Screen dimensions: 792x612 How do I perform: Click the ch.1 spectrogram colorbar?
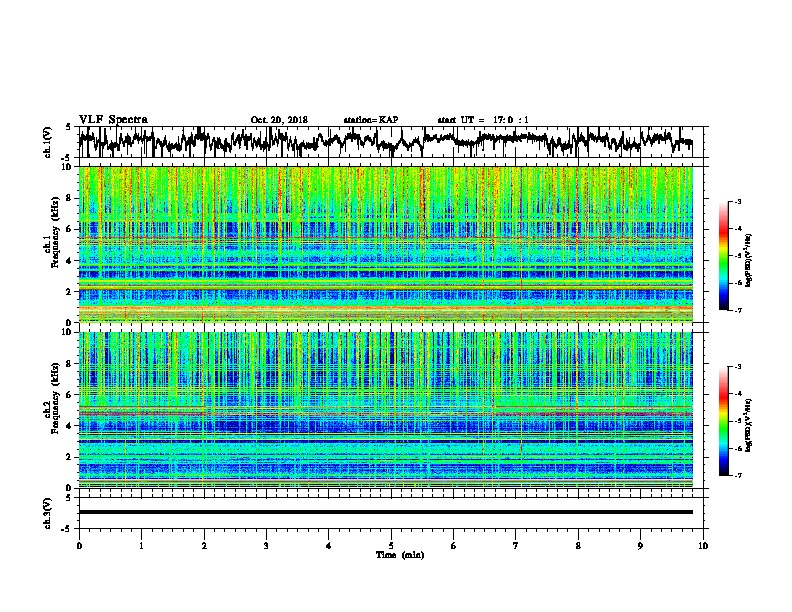[723, 256]
